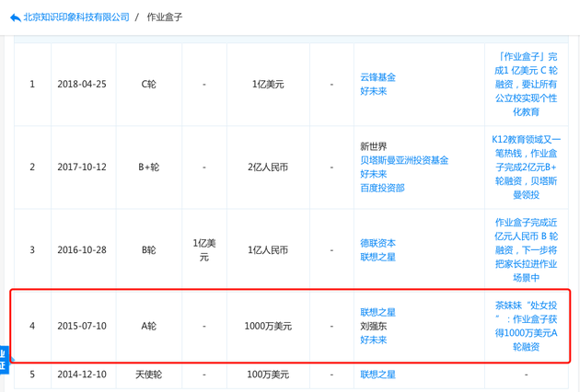Select valuation cell 1亿美元 in B轮 row
Viewport: 580px width, 392px height.
pyautogui.click(x=204, y=250)
